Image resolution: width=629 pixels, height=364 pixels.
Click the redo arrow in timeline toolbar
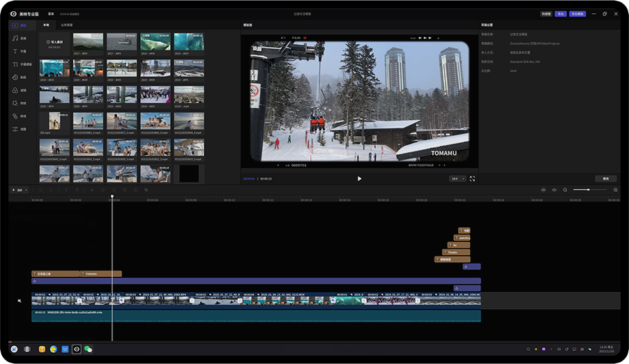pos(51,190)
